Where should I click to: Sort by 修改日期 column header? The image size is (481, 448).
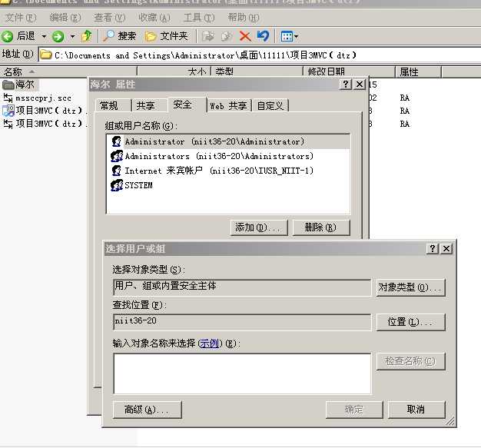pyautogui.click(x=349, y=71)
